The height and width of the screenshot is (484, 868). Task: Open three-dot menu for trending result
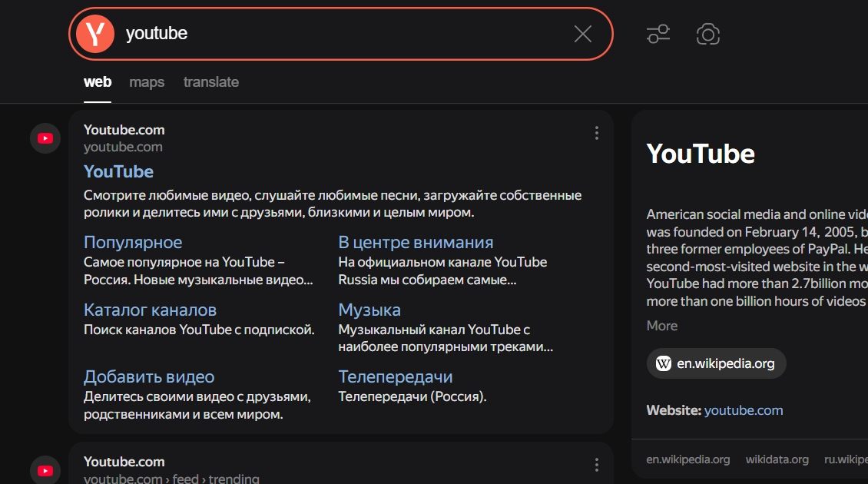coord(597,465)
